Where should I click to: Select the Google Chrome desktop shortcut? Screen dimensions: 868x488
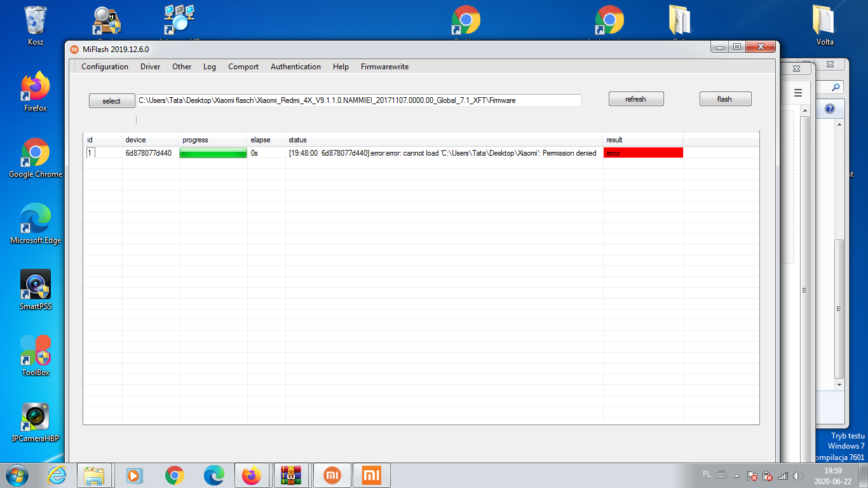click(x=36, y=158)
